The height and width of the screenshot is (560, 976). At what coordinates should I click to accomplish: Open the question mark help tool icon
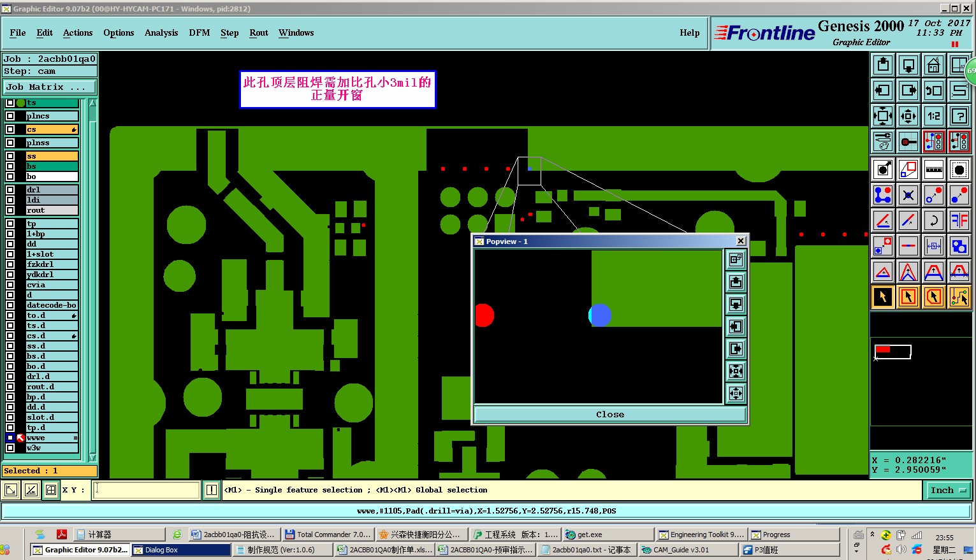point(959,115)
